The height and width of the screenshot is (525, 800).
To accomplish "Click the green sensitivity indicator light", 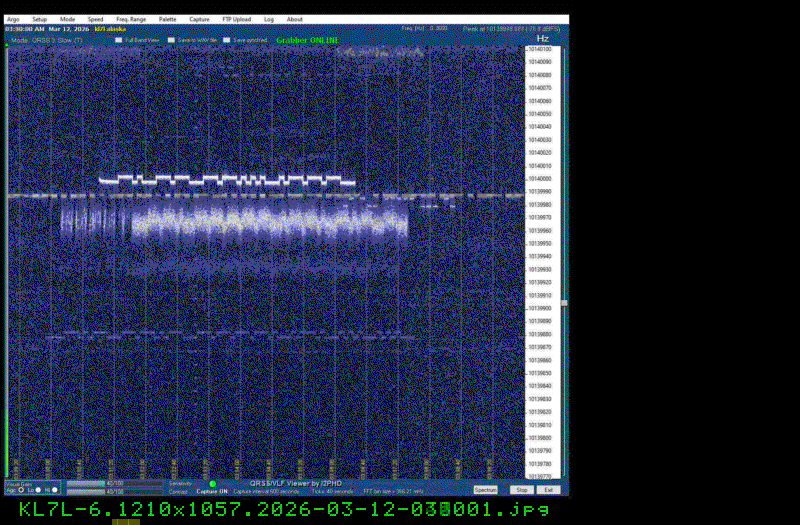I will 212,484.
